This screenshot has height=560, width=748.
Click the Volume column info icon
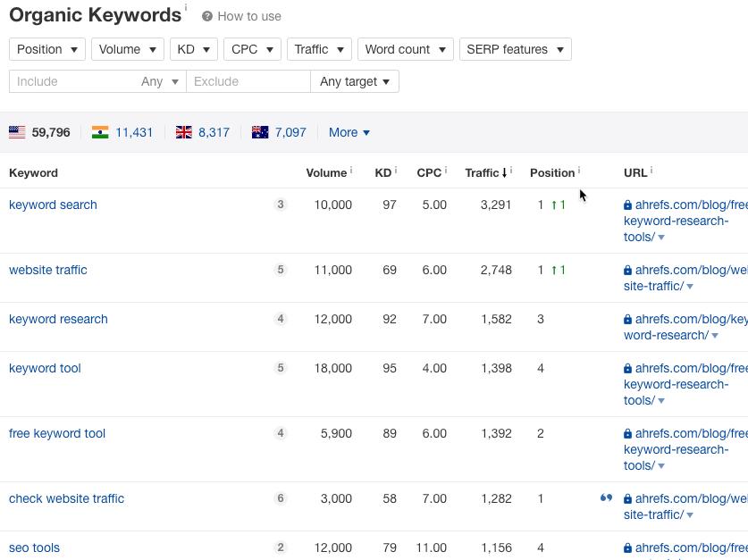coord(351,169)
